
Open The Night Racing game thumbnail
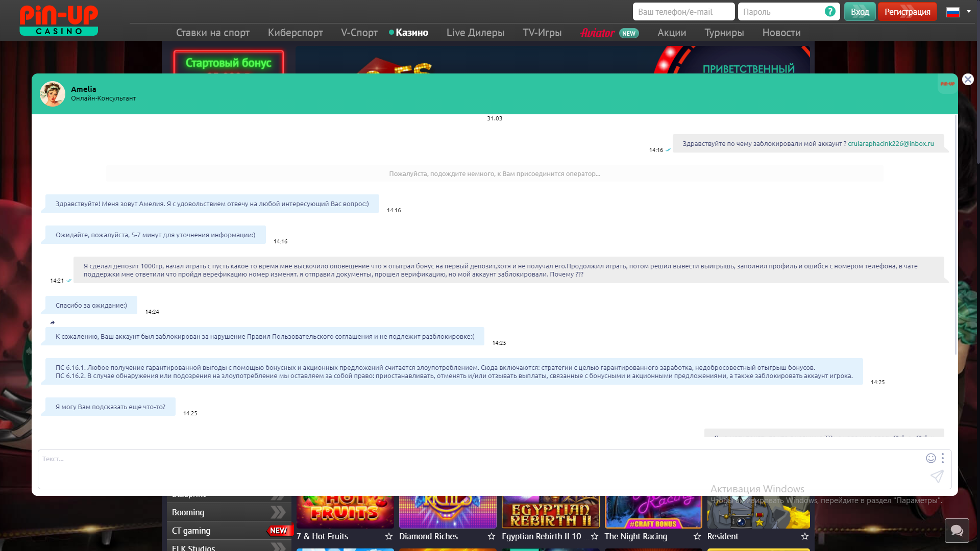click(653, 512)
